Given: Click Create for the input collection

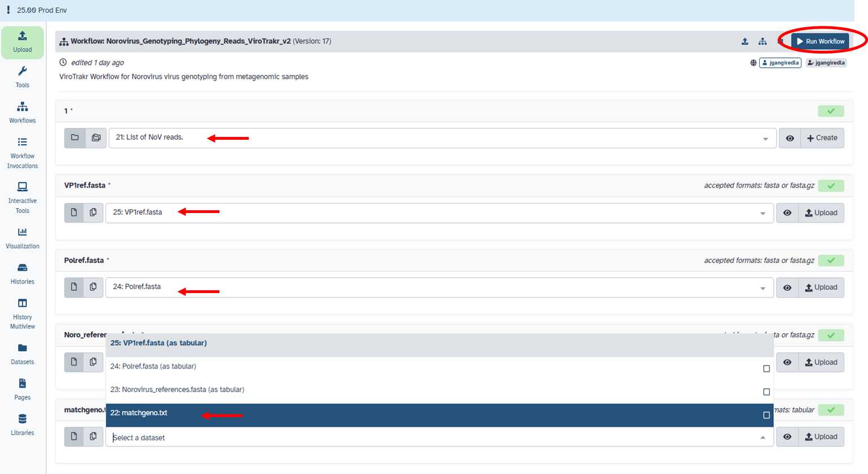Looking at the screenshot, I should [822, 138].
